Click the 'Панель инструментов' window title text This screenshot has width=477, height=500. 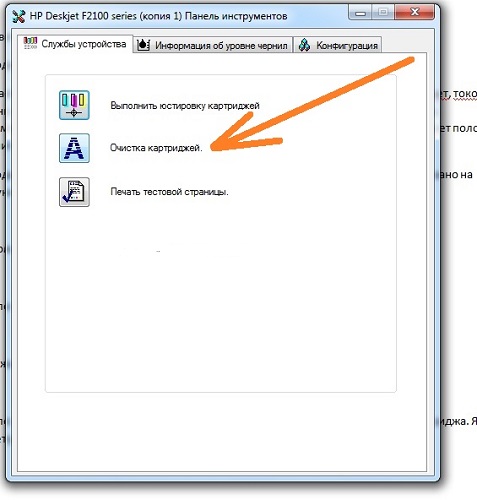(236, 16)
